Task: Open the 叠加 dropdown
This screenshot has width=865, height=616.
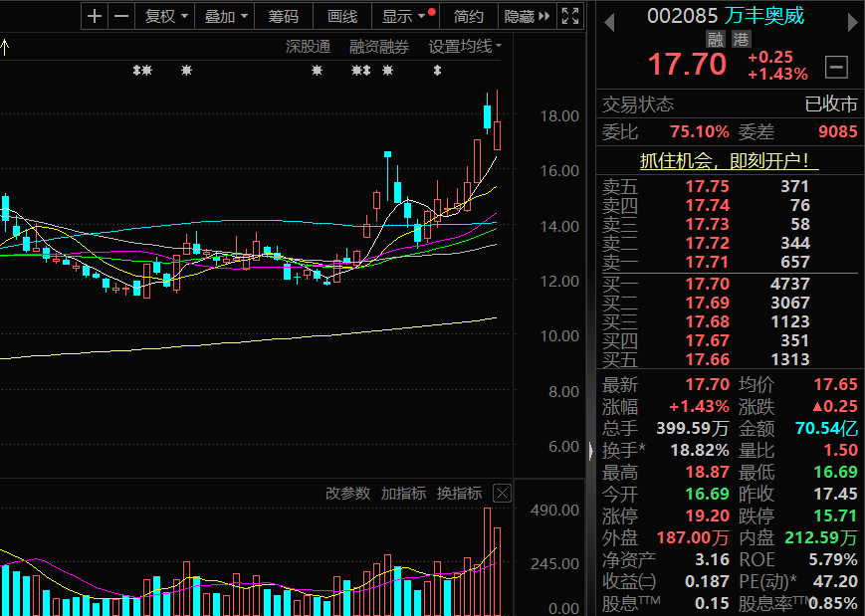Action: 225,16
